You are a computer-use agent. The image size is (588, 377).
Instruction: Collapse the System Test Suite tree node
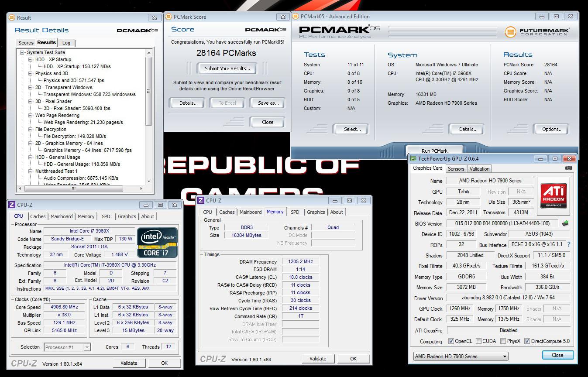pos(22,52)
